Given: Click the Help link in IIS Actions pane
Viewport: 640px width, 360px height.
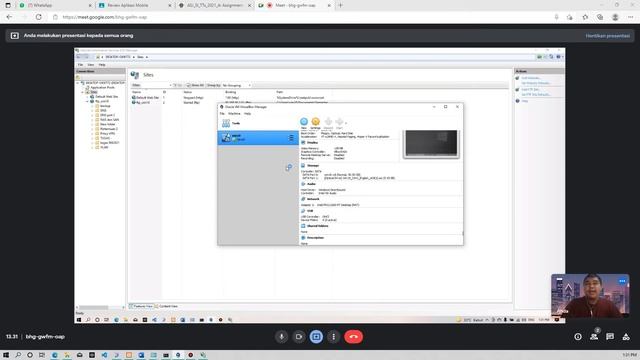Looking at the screenshot, I should click(524, 101).
